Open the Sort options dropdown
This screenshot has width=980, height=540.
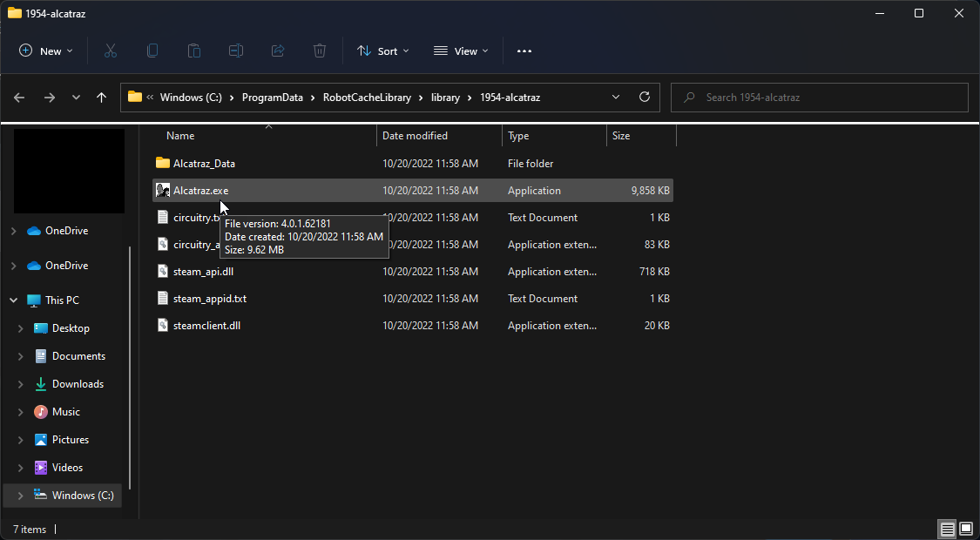(382, 51)
